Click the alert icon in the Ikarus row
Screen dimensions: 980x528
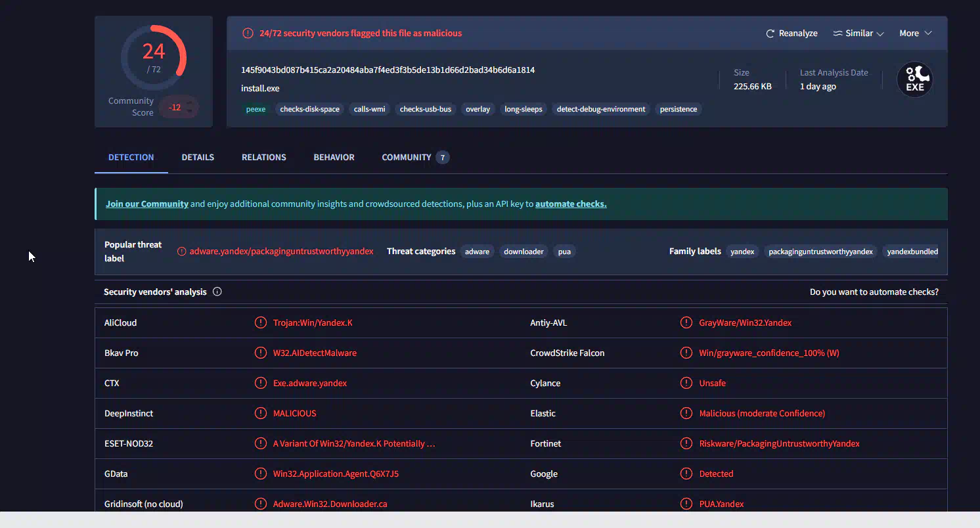pyautogui.click(x=686, y=504)
